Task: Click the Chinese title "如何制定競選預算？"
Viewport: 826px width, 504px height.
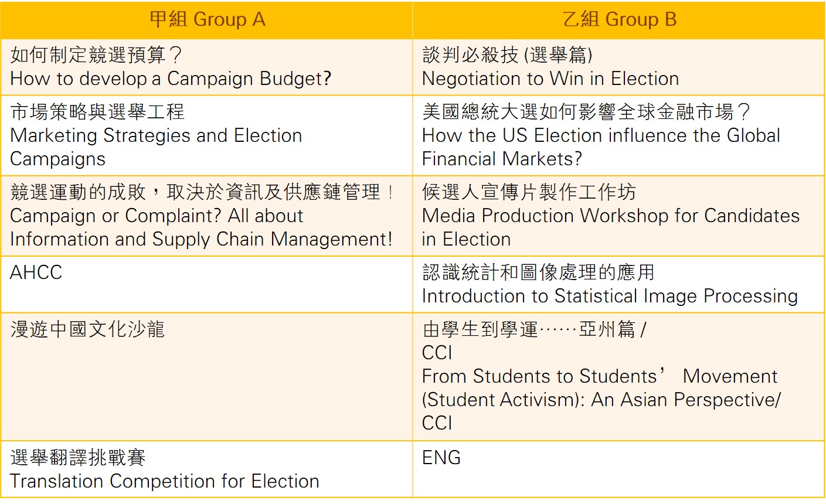Action: (x=97, y=55)
